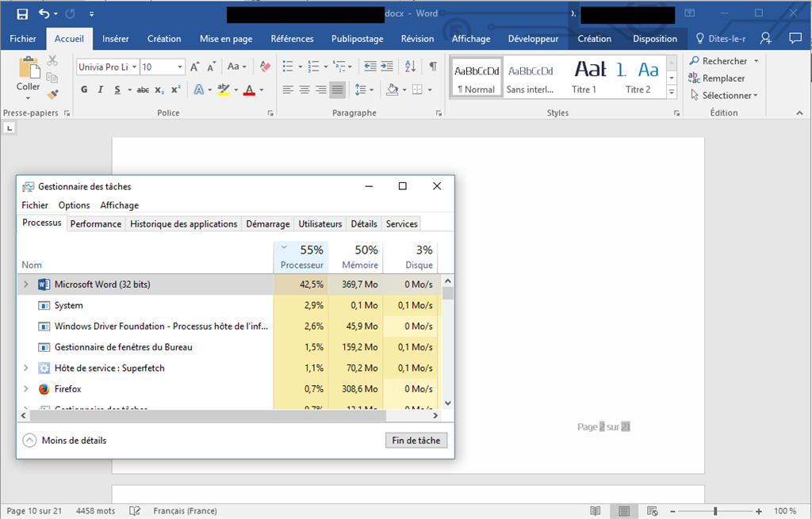Undo the last action in Word
The width and height of the screenshot is (812, 519).
(x=44, y=14)
